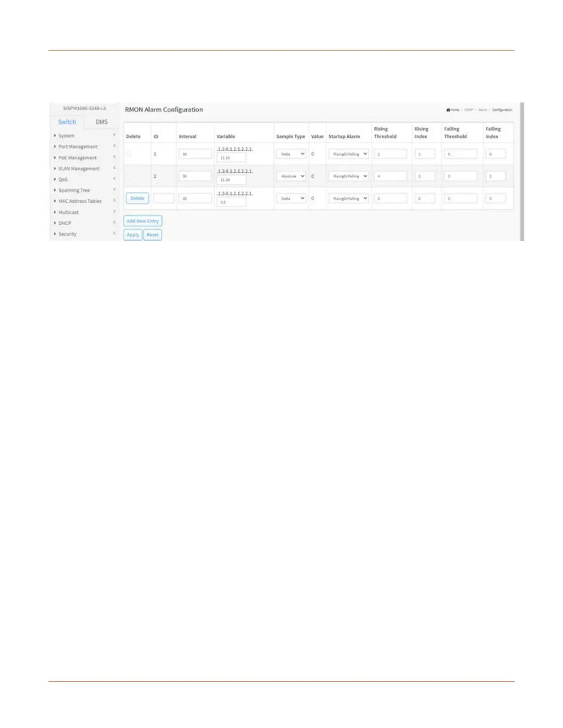This screenshot has width=563, height=728.
Task: Click the Interval field for alarm ID 2
Action: tap(195, 176)
